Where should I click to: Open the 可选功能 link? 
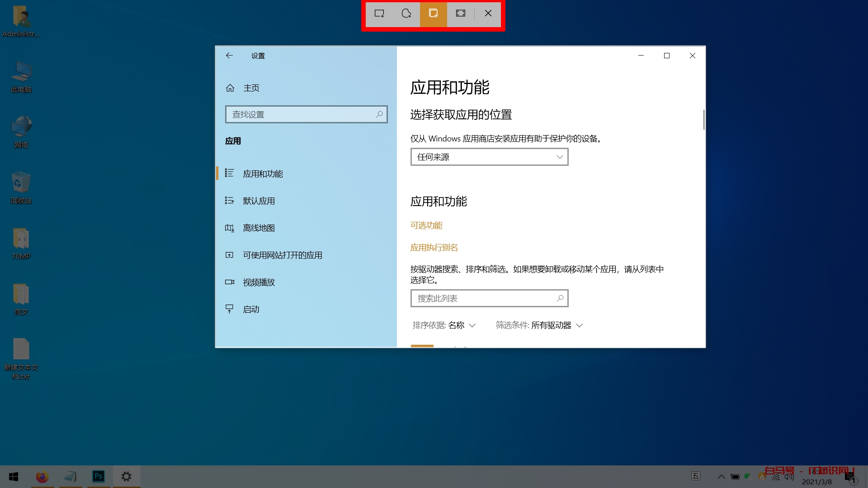pos(425,225)
